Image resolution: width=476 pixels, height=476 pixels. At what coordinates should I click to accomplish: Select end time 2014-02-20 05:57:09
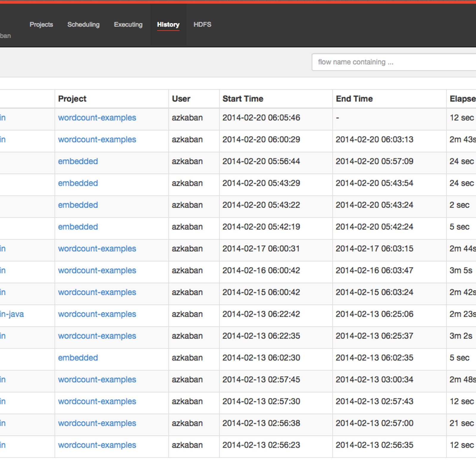[375, 161]
